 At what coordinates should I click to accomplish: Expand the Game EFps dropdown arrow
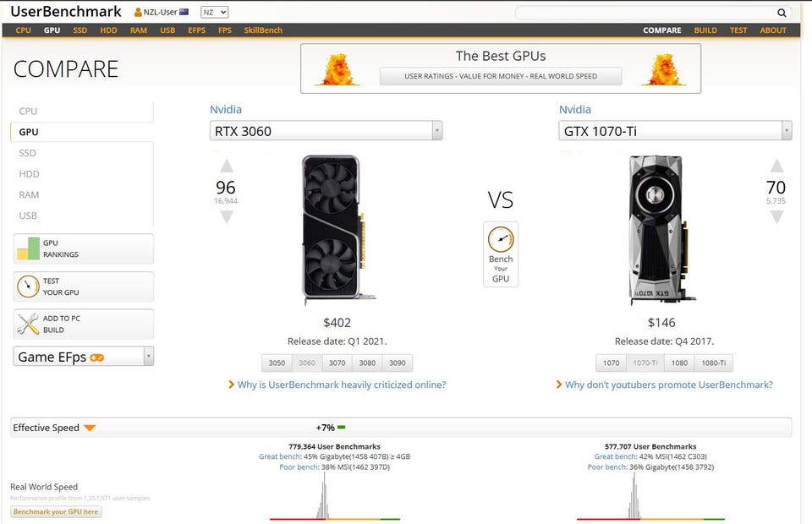pyautogui.click(x=149, y=357)
